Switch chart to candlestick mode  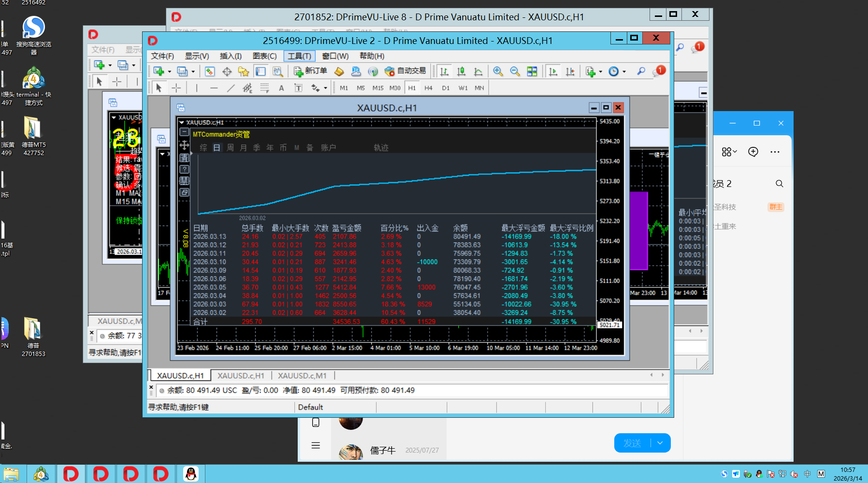coord(461,71)
